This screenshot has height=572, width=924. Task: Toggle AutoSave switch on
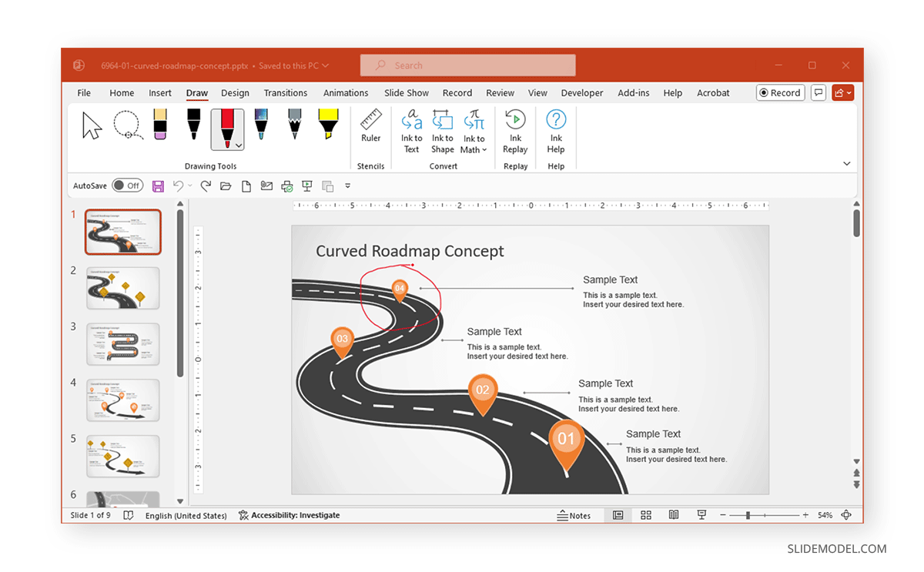[x=127, y=186]
